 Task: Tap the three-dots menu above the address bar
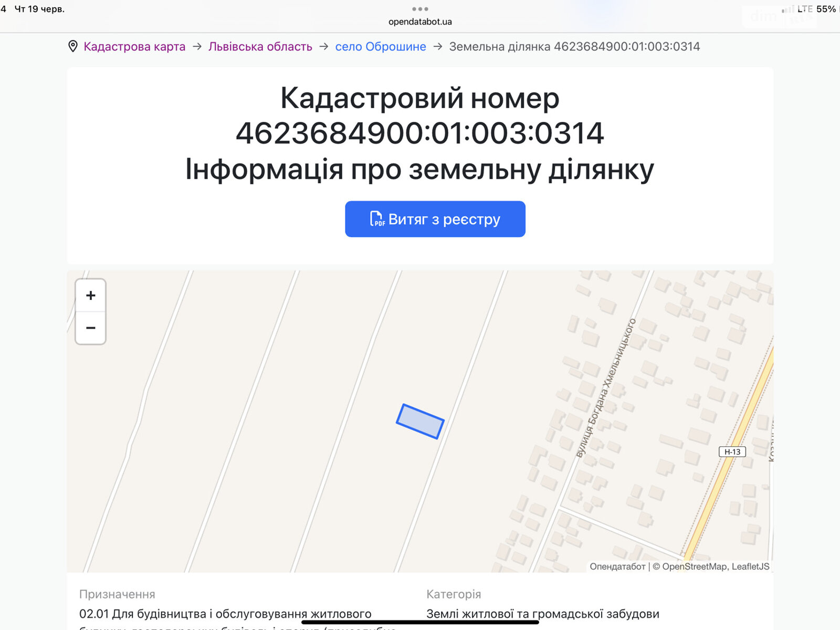(420, 9)
